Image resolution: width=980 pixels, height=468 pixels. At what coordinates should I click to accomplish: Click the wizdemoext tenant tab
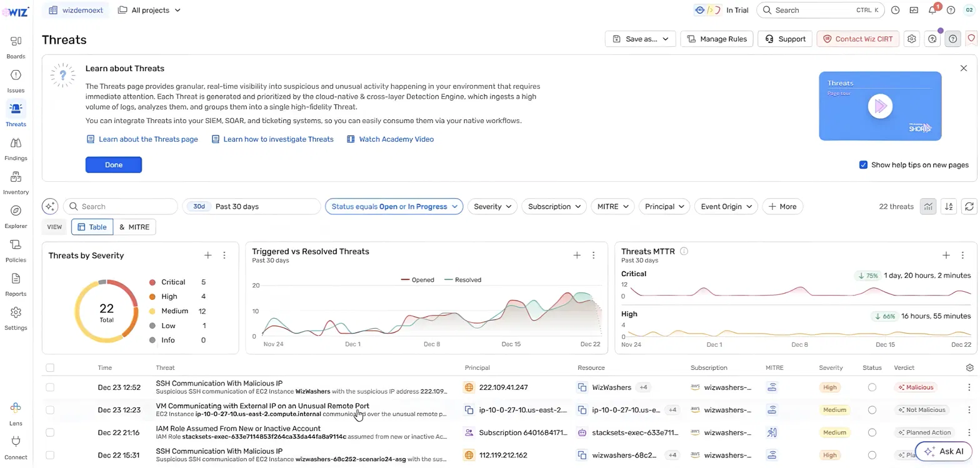coord(76,10)
